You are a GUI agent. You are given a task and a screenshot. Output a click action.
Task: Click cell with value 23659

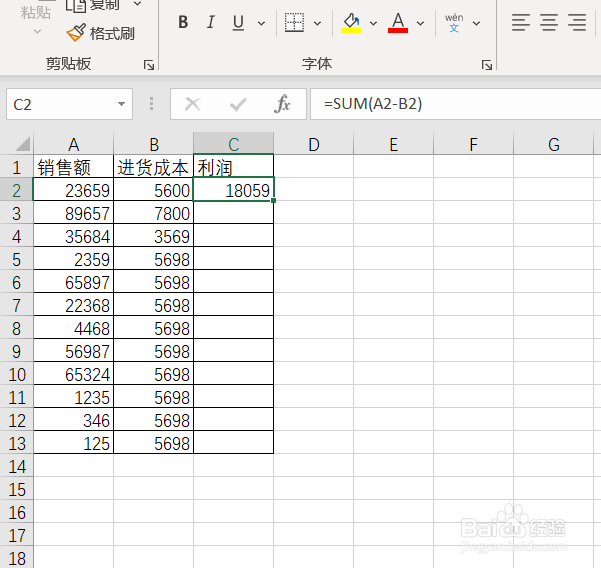(74, 189)
